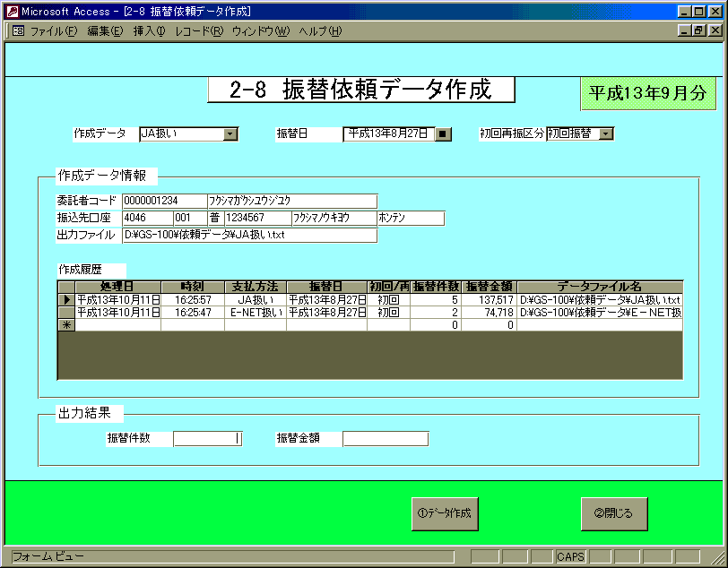The image size is (728, 568).
Task: Click the 出力ファイル path field
Action: click(250, 236)
